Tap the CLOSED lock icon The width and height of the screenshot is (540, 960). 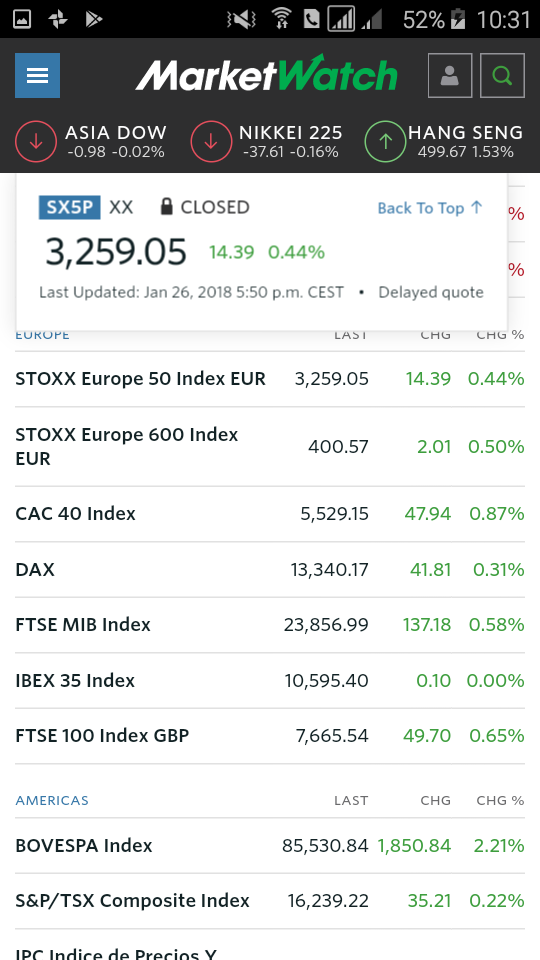pyautogui.click(x=166, y=207)
